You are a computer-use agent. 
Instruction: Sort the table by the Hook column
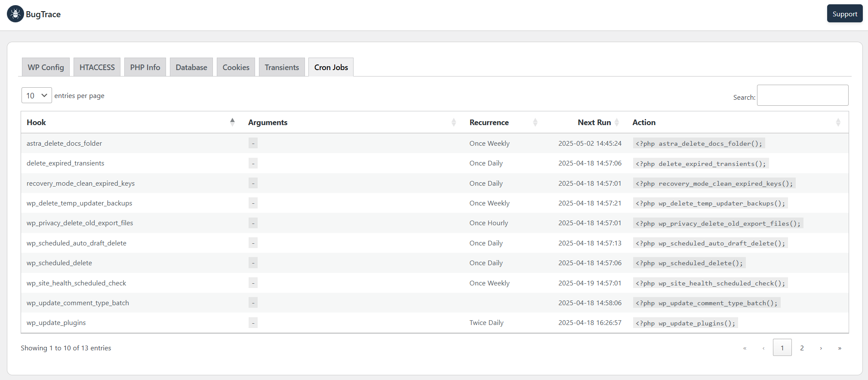click(x=232, y=122)
